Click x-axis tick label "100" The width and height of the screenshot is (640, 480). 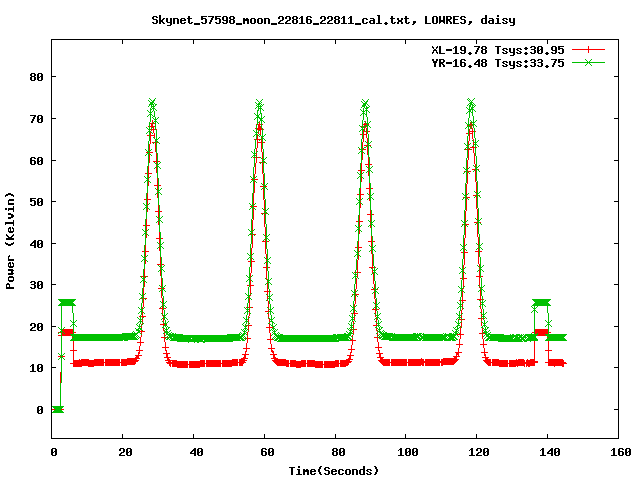click(x=407, y=452)
